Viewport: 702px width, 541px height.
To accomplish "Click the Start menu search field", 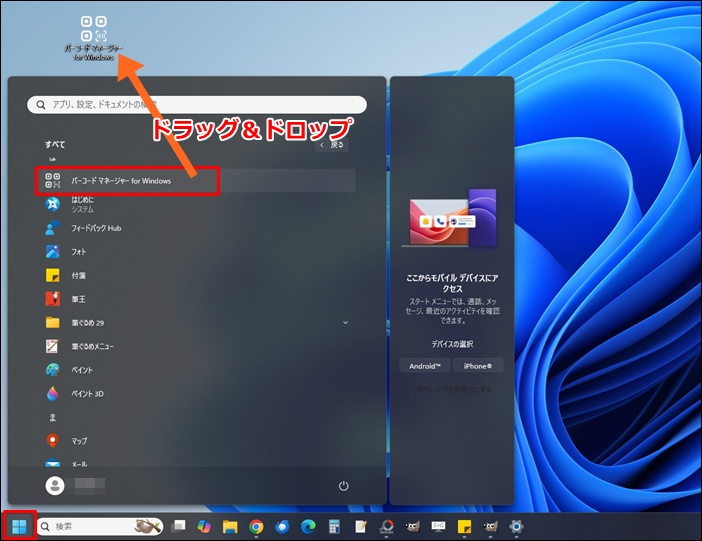I will pos(197,105).
